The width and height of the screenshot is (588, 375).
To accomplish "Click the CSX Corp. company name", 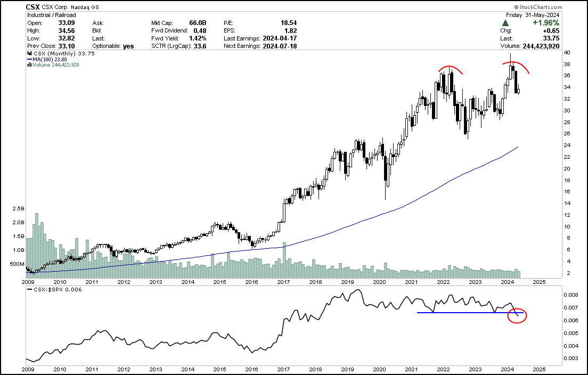I will 55,7.
